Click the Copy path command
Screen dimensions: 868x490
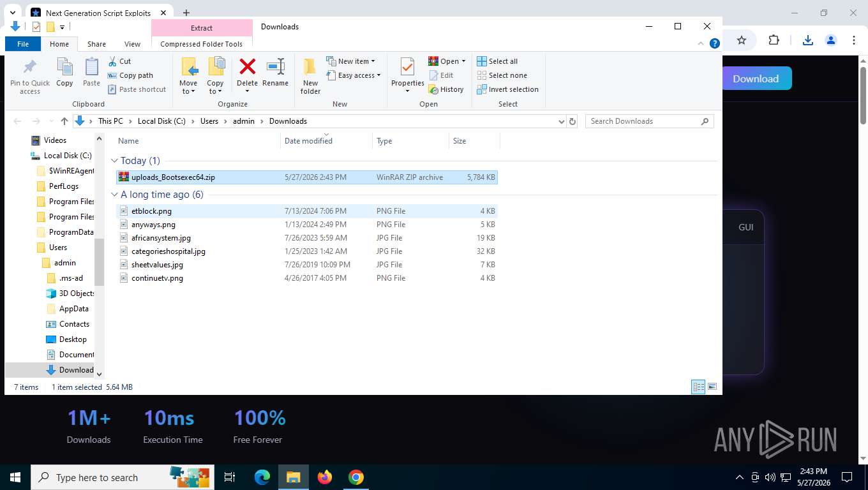pos(131,75)
